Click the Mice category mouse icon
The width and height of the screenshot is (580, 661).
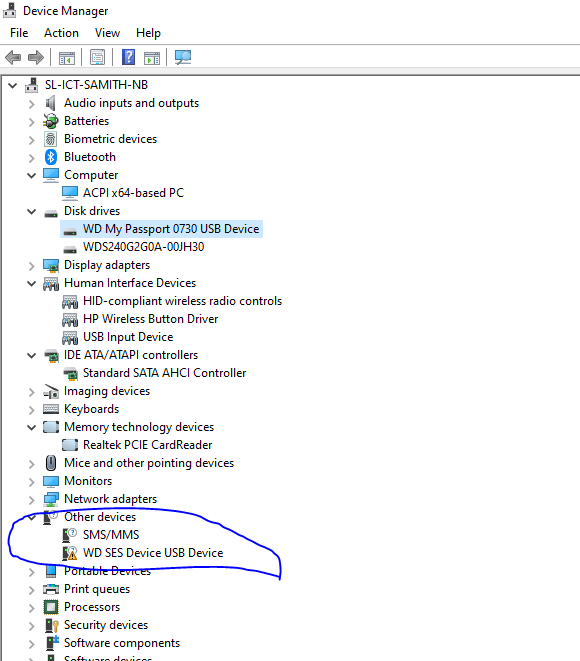tap(51, 463)
